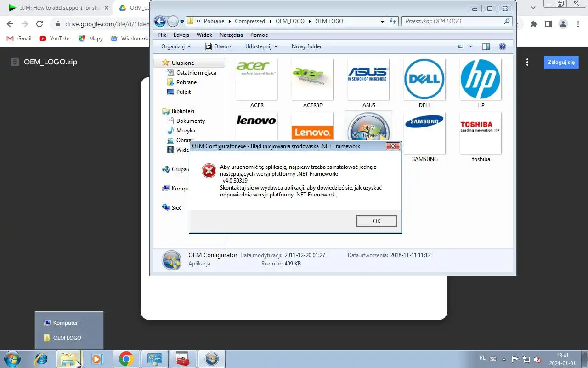Viewport: 588px width, 368px height.
Task: Switch to the IDM Chrome tab
Action: click(x=59, y=8)
